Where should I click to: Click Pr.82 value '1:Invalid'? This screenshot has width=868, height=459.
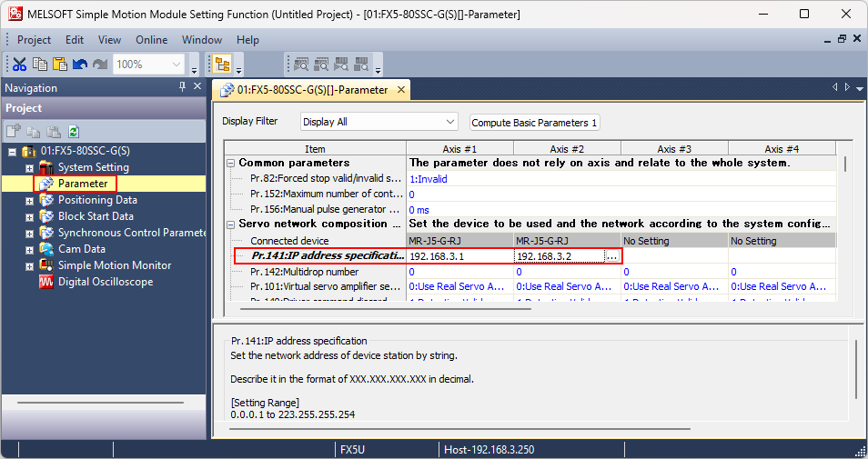coord(428,179)
